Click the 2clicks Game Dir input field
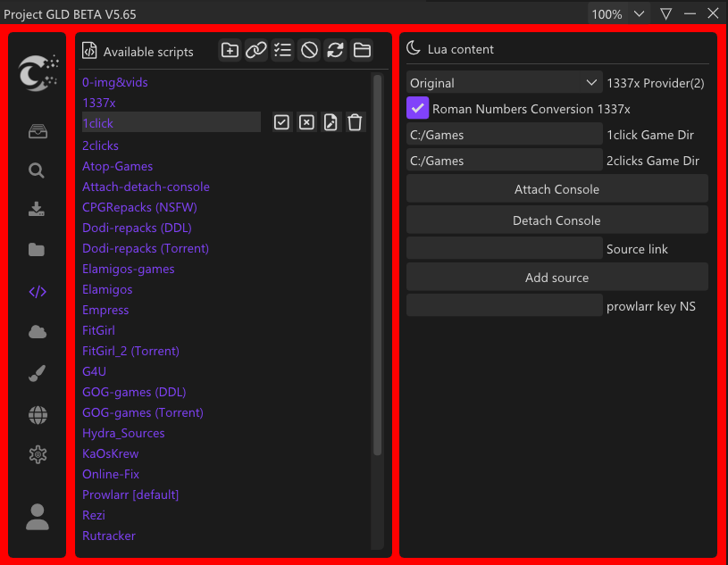728x565 pixels. pyautogui.click(x=504, y=161)
